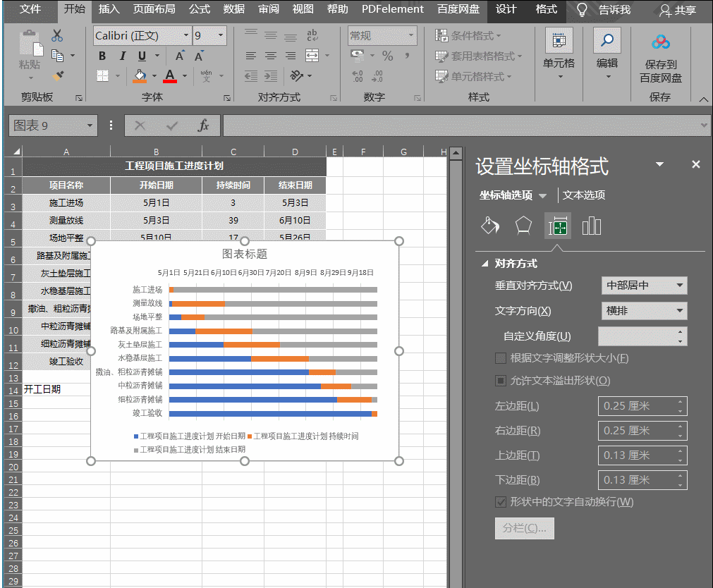
Task: Switch to 页面布局 ribbon tab
Action: coord(154,9)
